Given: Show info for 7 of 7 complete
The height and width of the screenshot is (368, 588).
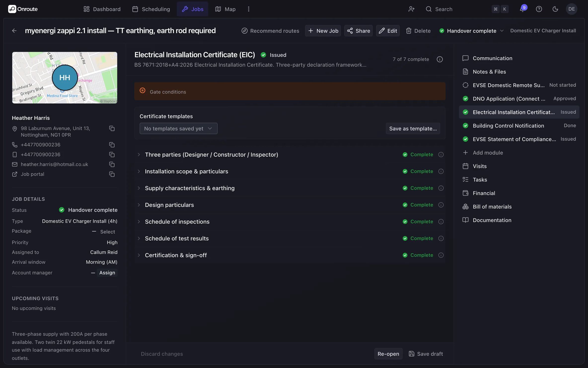Looking at the screenshot, I should 440,59.
